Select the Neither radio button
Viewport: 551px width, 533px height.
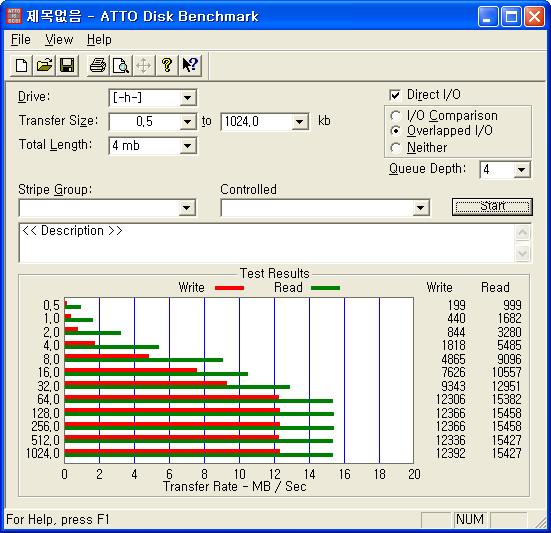pos(395,148)
